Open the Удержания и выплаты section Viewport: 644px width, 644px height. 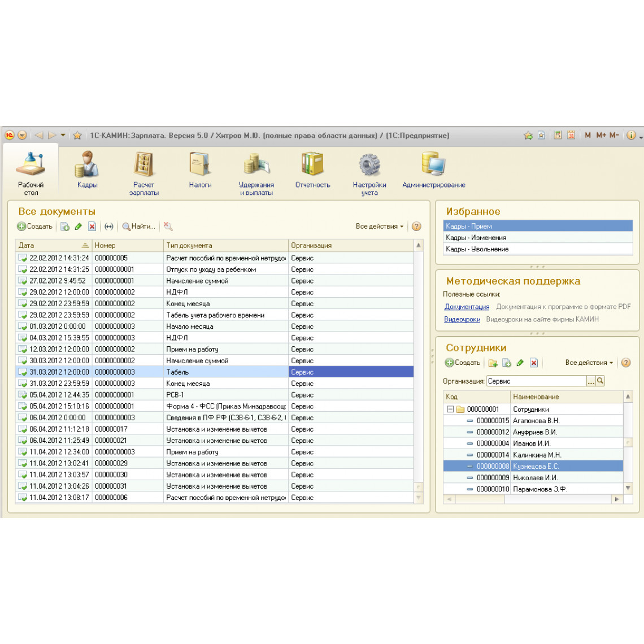[256, 173]
